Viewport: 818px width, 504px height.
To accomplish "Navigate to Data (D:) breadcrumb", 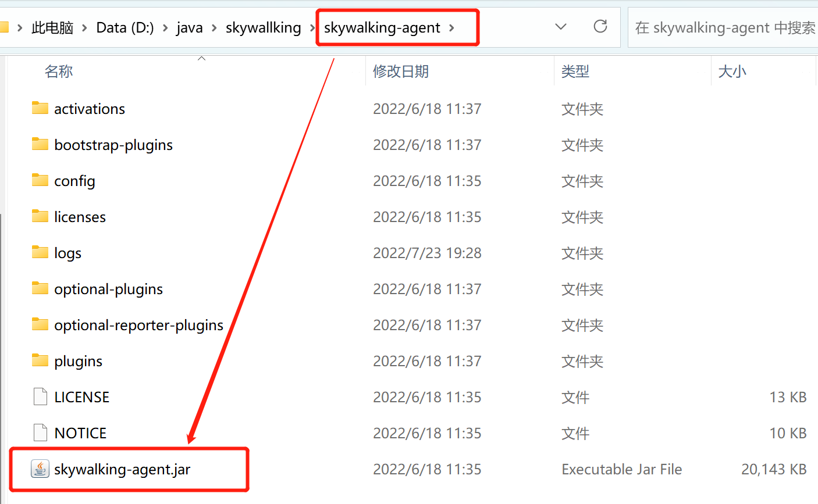I will click(x=125, y=27).
